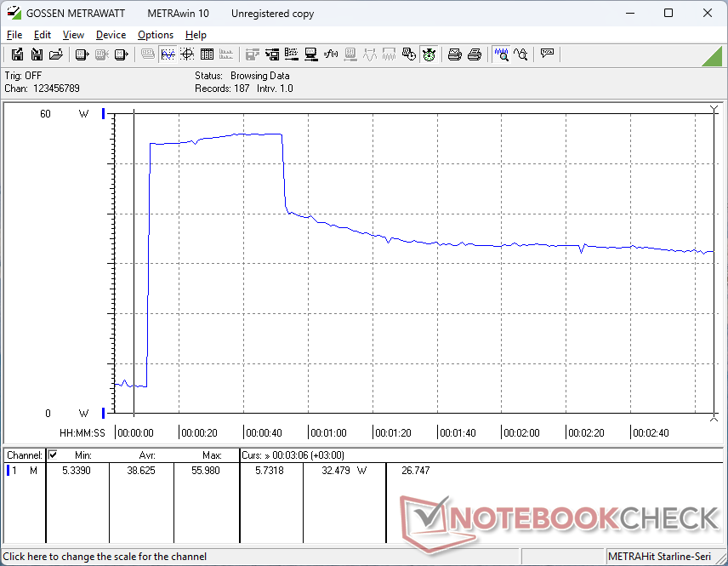This screenshot has width=728, height=566.
Task: Click the greyed 321 device disconnect icon
Action: (x=102, y=54)
